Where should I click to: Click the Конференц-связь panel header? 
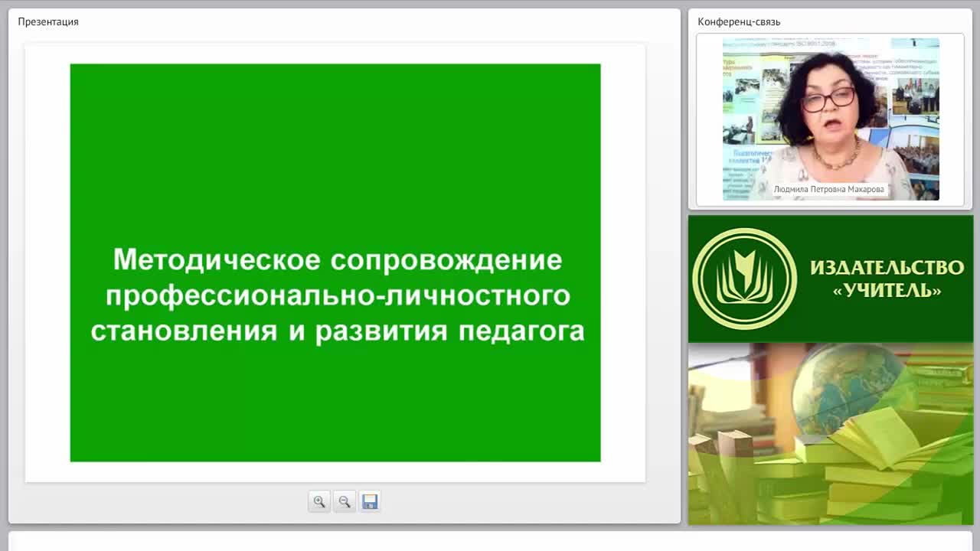coord(739,21)
